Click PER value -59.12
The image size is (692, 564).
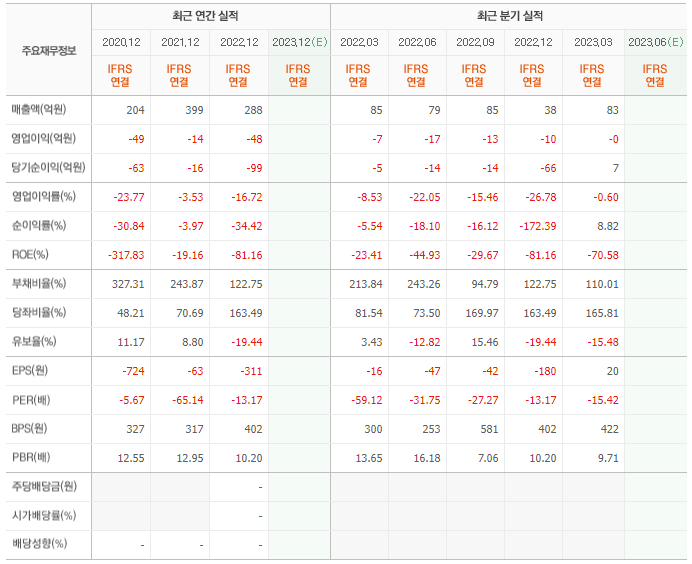click(366, 401)
